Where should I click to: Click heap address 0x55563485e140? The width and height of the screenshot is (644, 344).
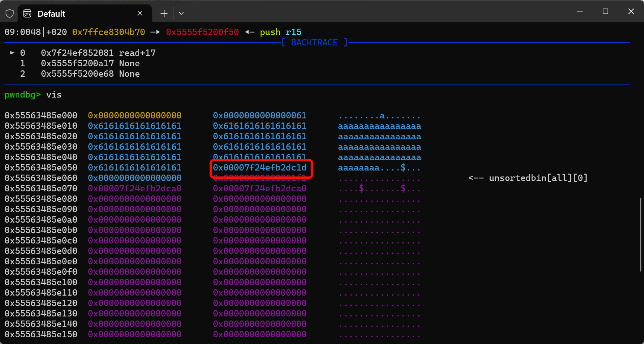(x=41, y=324)
